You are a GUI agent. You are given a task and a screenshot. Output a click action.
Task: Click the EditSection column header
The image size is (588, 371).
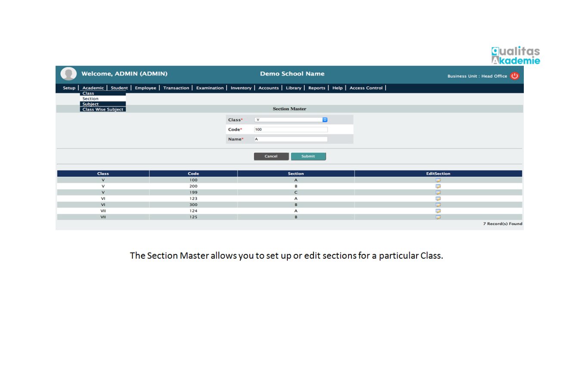click(438, 173)
